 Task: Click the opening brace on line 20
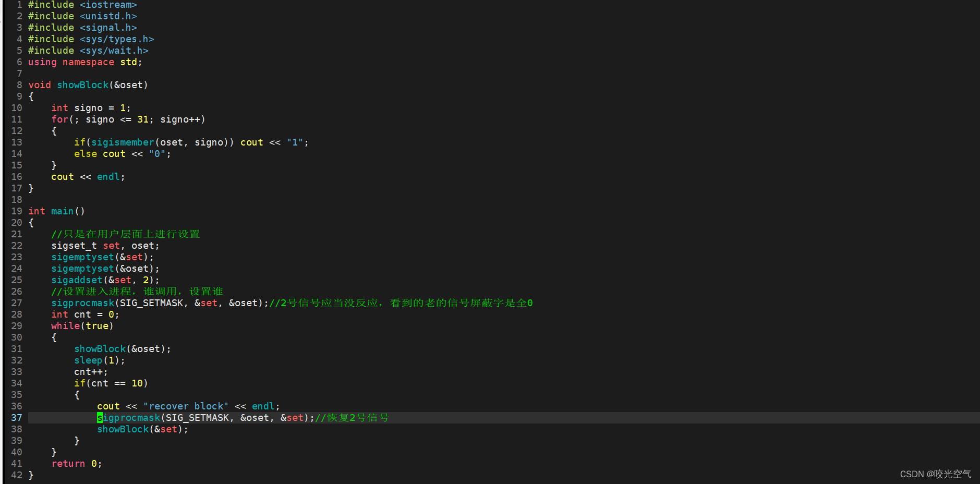(x=31, y=223)
